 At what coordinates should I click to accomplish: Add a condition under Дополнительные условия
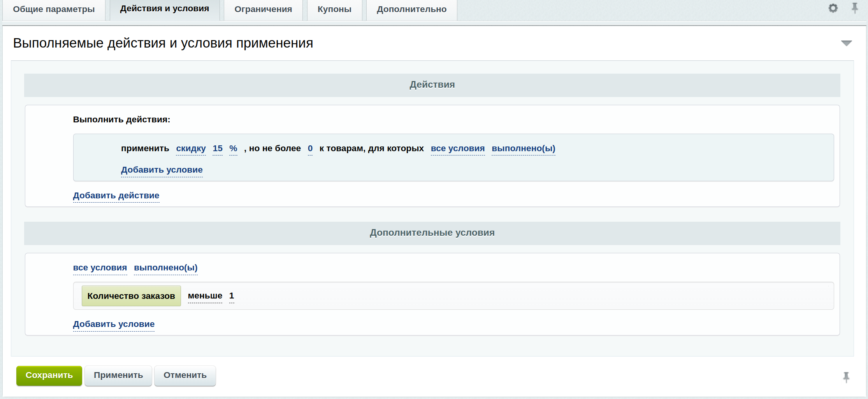[114, 324]
